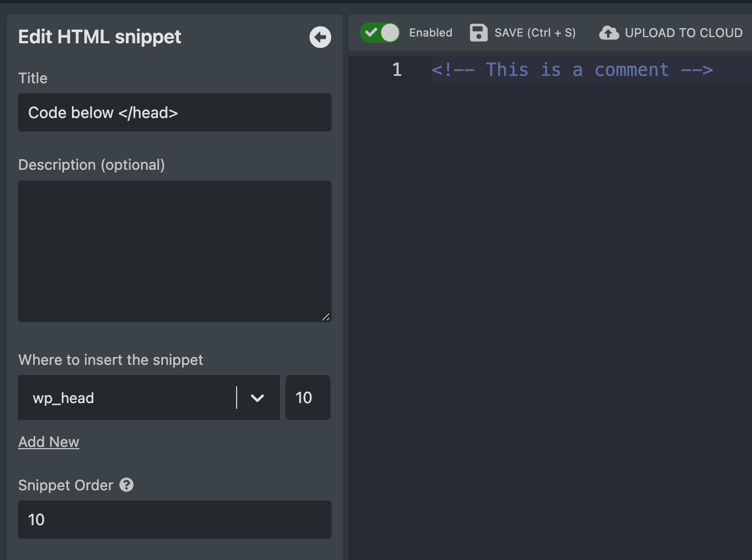Image resolution: width=752 pixels, height=560 pixels.
Task: Click the back arrow to exit snippet editor
Action: coord(320,37)
